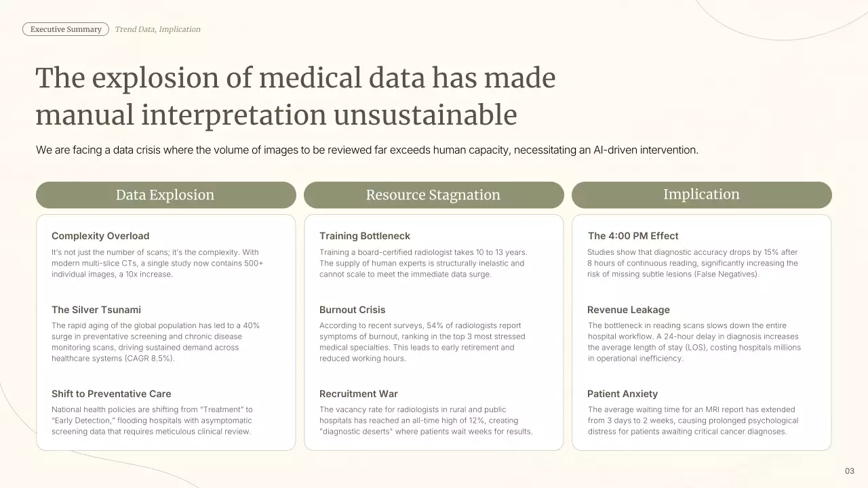Click the Executive Summary pill label
The width and height of the screenshot is (868, 488).
pyautogui.click(x=66, y=29)
